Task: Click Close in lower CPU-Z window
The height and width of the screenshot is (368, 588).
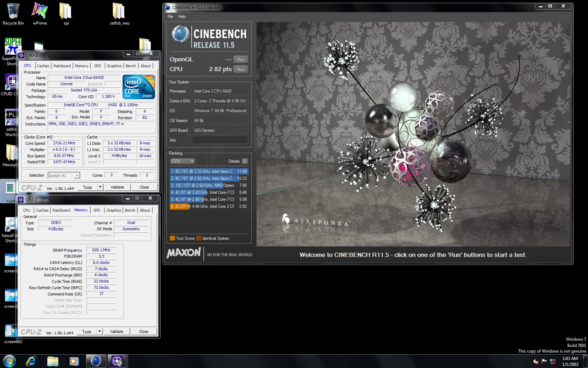Action: 143,332
